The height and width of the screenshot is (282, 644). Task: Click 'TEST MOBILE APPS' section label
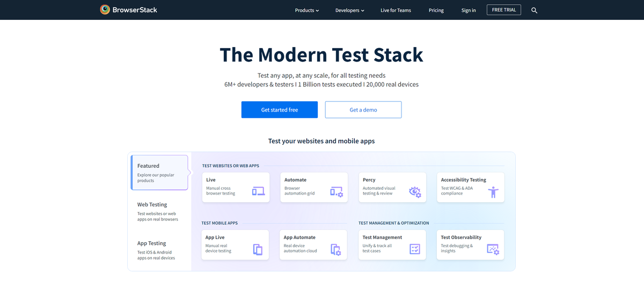219,223
